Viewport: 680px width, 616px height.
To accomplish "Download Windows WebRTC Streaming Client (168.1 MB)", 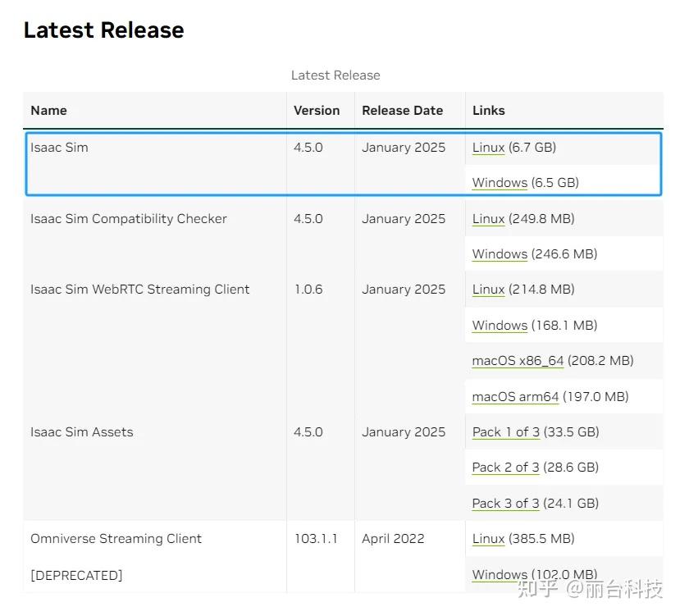I will click(499, 325).
